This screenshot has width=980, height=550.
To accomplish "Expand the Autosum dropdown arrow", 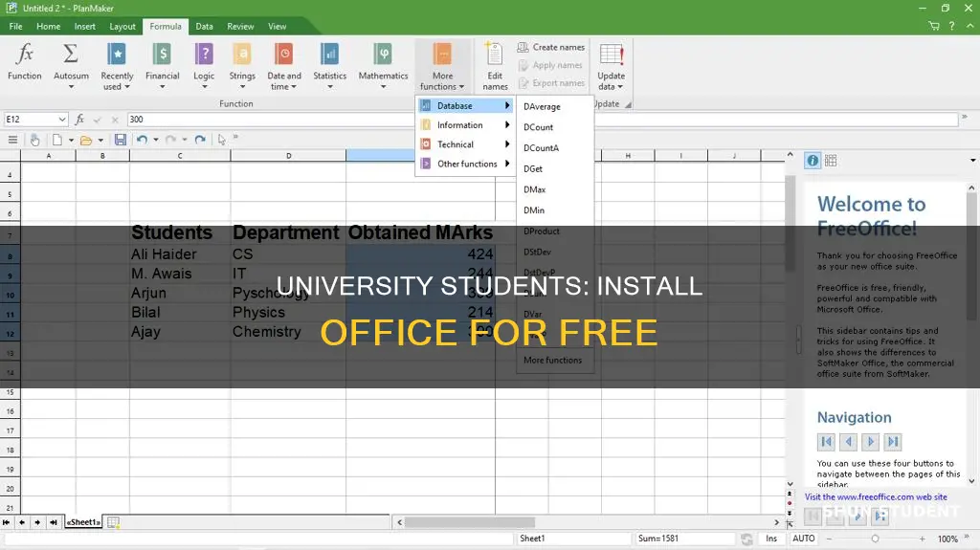I will pos(71,87).
